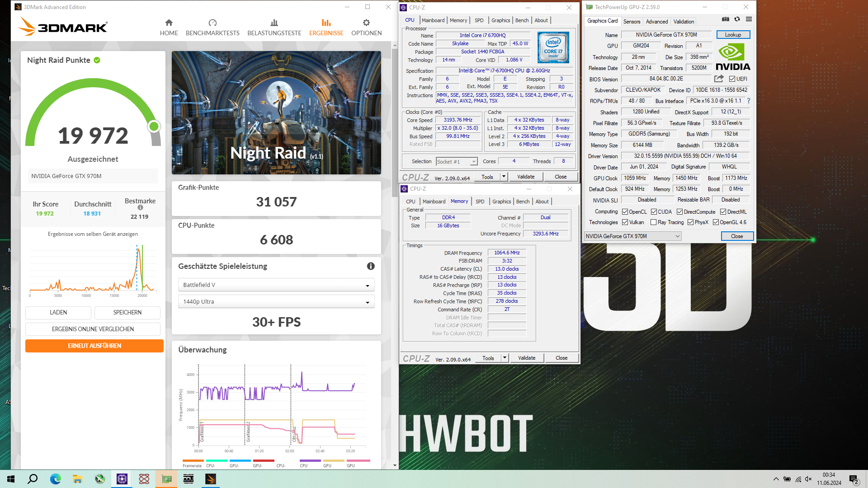Click the Microsoft Edge taskbar icon
The height and width of the screenshot is (488, 868).
click(x=55, y=479)
